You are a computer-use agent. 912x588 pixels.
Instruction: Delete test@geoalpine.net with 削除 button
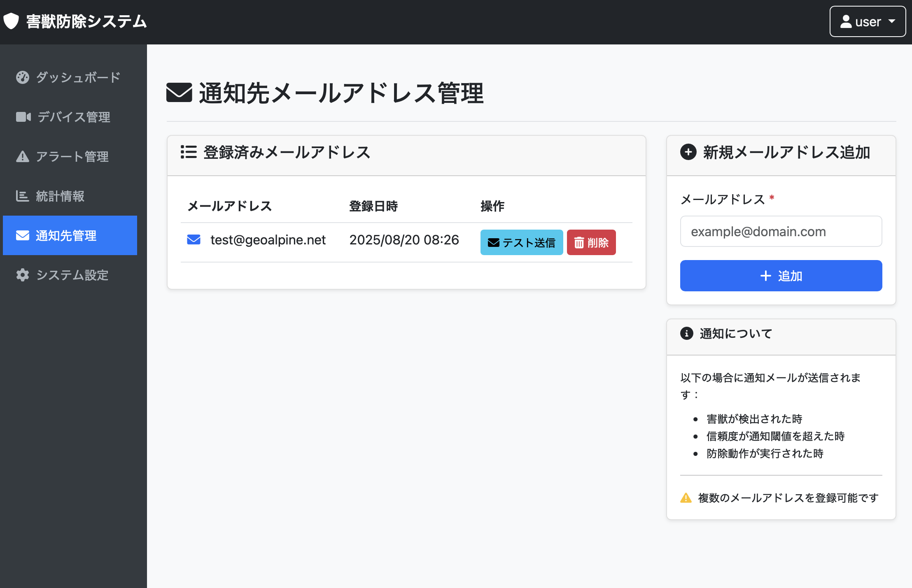point(591,242)
